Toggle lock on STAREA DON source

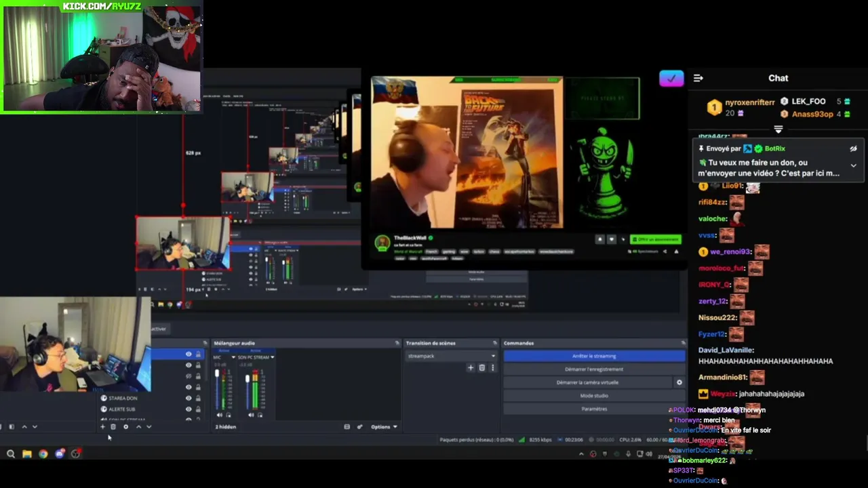(x=198, y=399)
